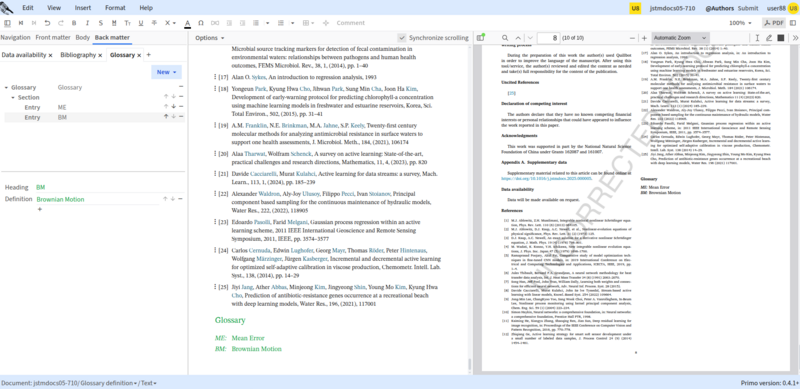Apply Bold formatting from toolbar
The height and width of the screenshot is (389, 800).
pyautogui.click(x=74, y=23)
